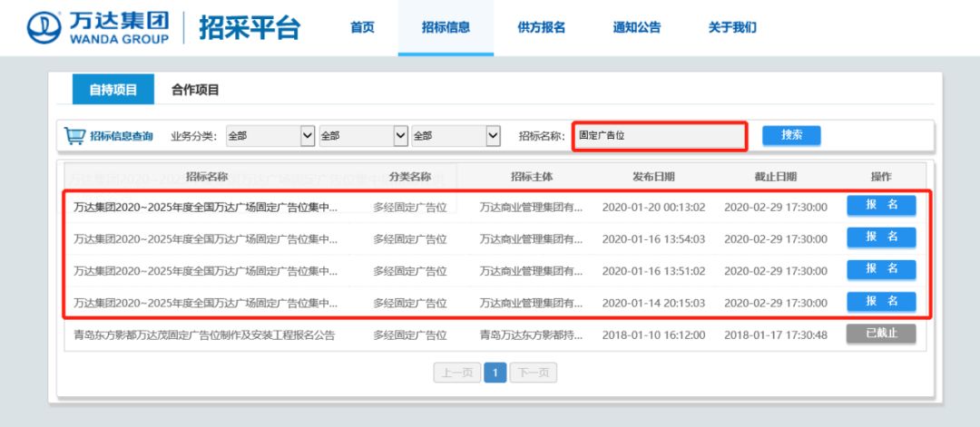Image resolution: width=980 pixels, height=427 pixels.
Task: Open tender title published 2020-01-20 00:13:02
Action: tap(205, 208)
